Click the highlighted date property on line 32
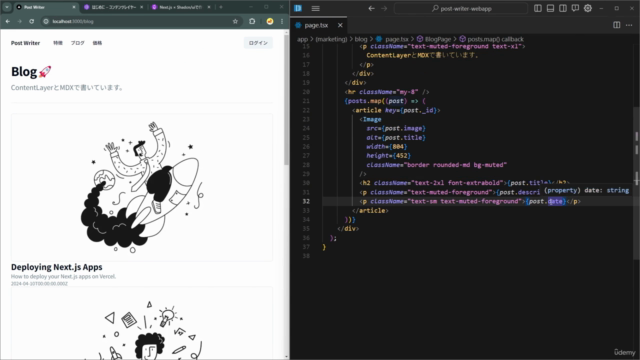The image size is (640, 360). 555,201
